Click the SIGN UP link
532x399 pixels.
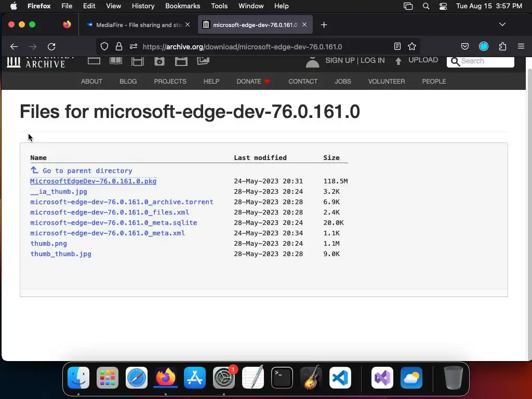point(340,60)
